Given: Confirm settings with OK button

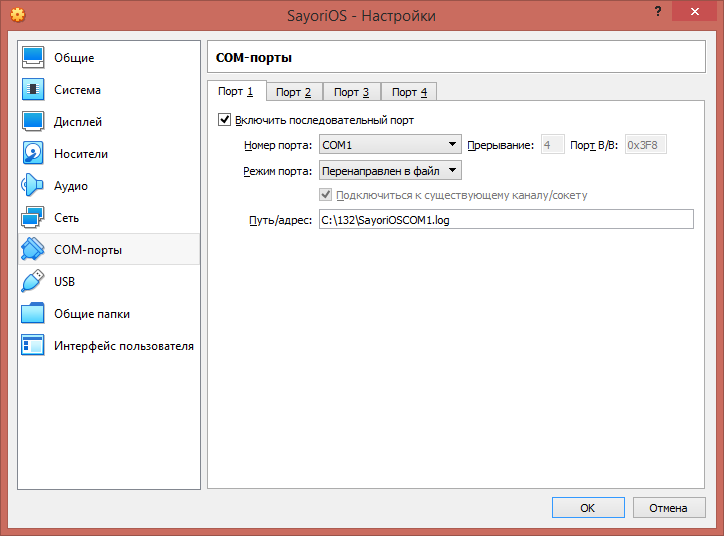Looking at the screenshot, I should pyautogui.click(x=588, y=508).
